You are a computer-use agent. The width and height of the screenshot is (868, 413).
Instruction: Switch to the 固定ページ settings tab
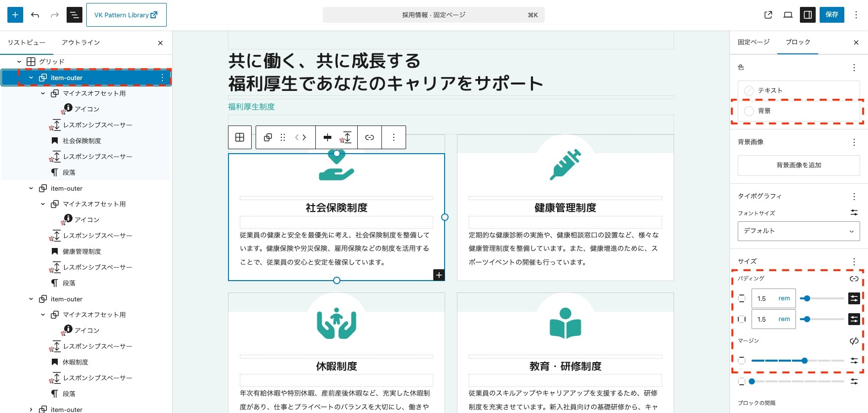click(x=753, y=42)
